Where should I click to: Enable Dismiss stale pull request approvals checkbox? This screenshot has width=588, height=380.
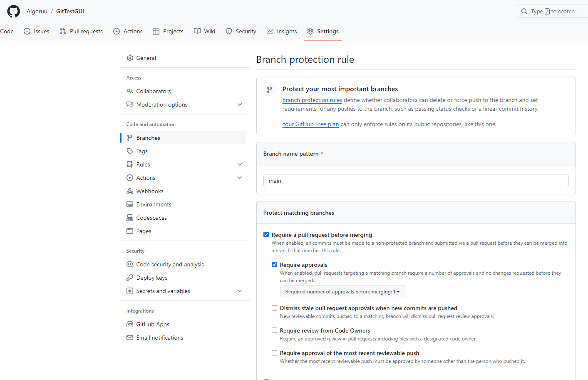click(x=274, y=308)
